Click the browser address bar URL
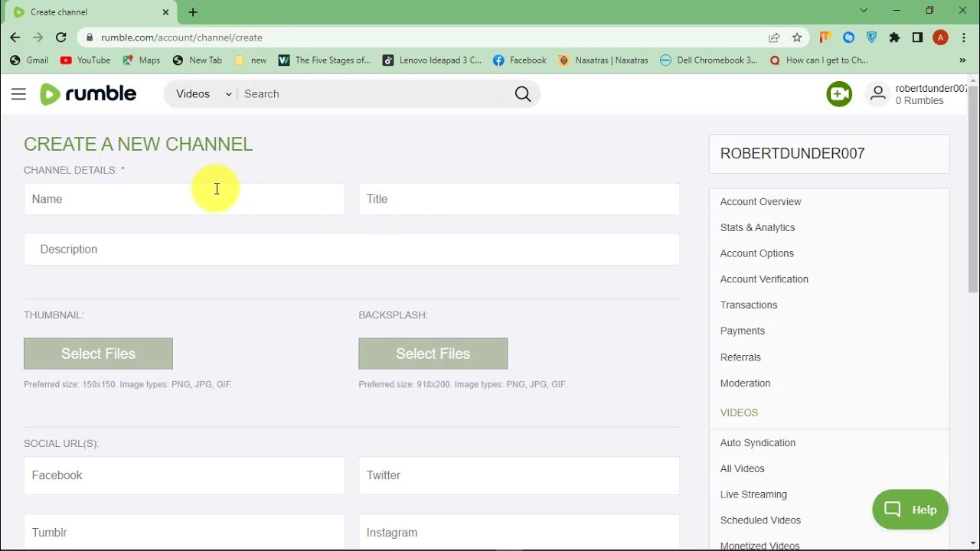 point(181,37)
